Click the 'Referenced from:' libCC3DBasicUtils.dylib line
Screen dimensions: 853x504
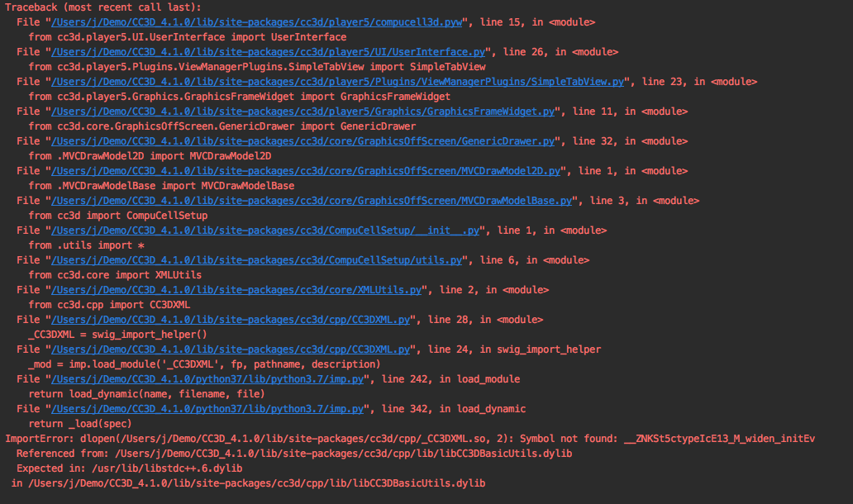tap(294, 454)
